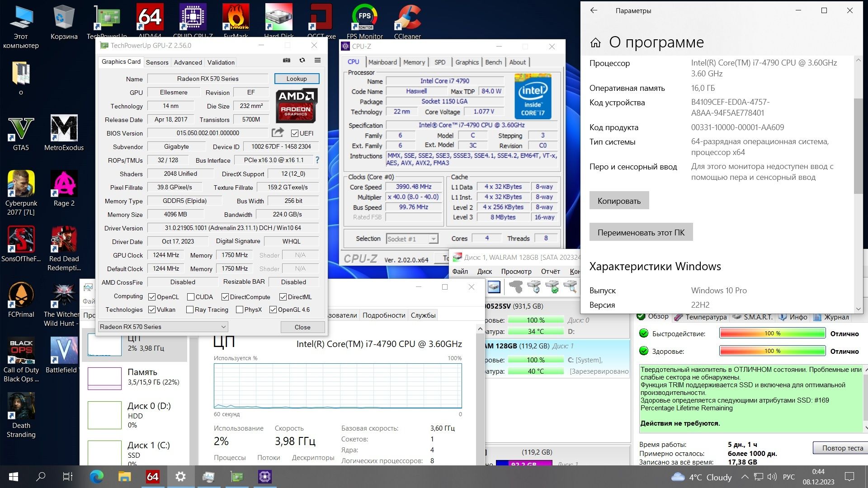868x488 pixels.
Task: Click the Переименовать этот ПК button
Action: [641, 232]
